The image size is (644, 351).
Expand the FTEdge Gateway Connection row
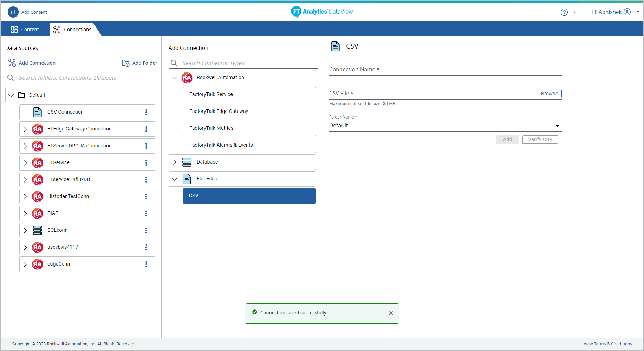coord(25,129)
